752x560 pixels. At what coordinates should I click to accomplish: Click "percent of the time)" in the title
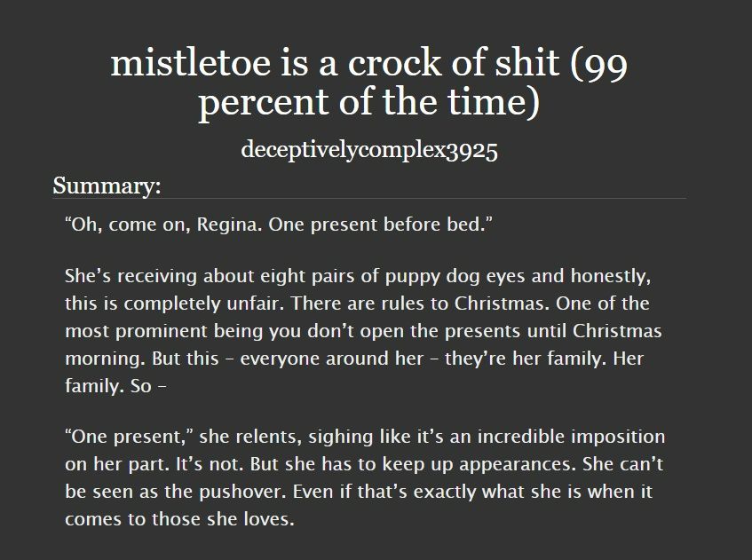(x=369, y=102)
